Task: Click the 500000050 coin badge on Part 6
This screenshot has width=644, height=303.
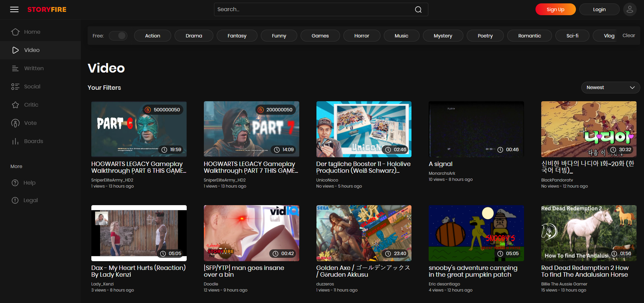Action: click(163, 110)
